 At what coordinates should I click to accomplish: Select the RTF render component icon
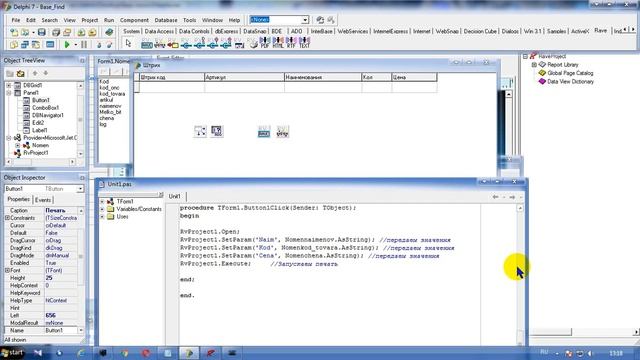click(x=291, y=43)
